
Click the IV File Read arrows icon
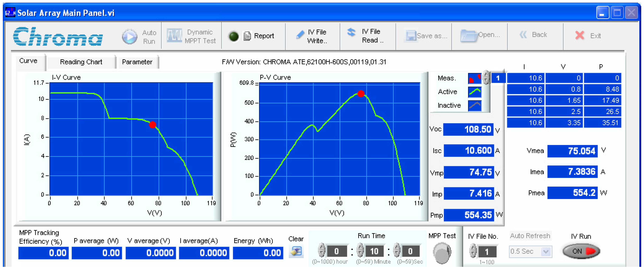tap(351, 32)
